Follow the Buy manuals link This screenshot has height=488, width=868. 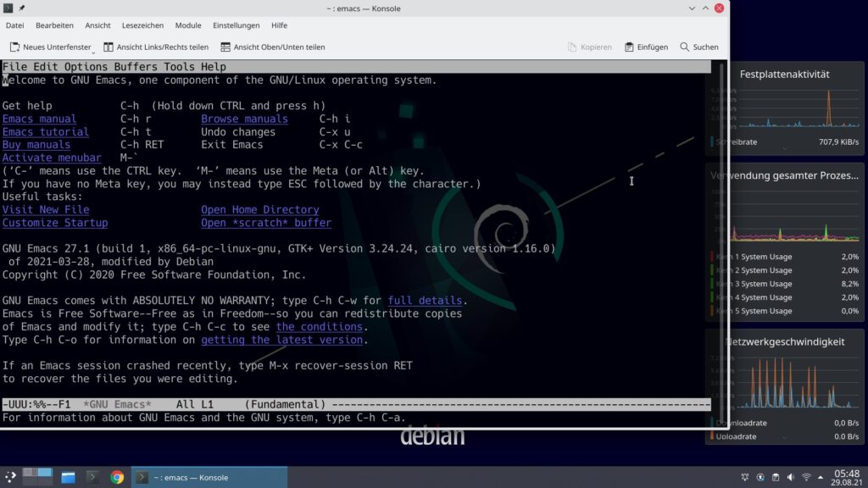(x=36, y=145)
